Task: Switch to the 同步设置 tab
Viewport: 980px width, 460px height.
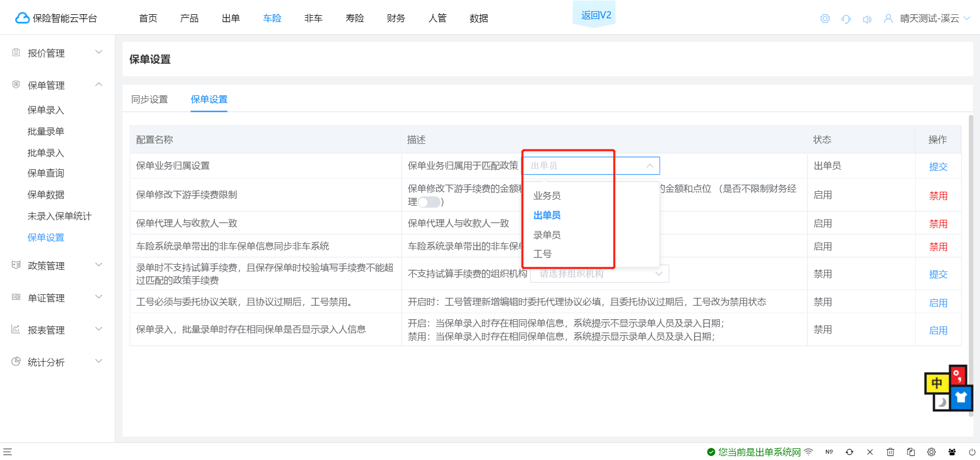Action: click(x=150, y=99)
